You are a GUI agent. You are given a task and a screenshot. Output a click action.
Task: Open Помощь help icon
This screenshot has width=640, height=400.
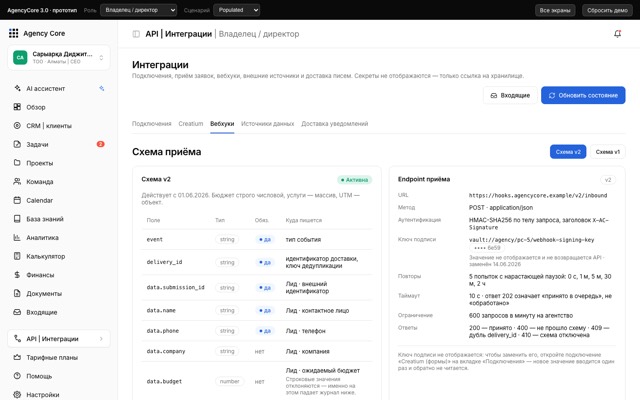point(17,376)
